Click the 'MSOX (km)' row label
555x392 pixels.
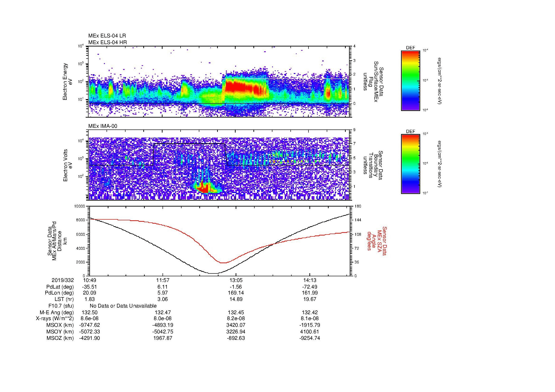click(x=60, y=325)
